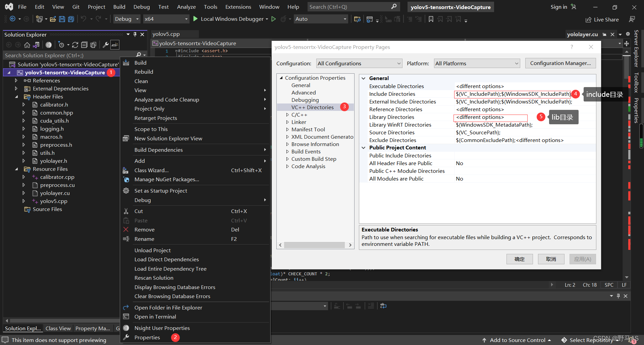
Task: Pin the bottom output panel
Action: pyautogui.click(x=618, y=296)
